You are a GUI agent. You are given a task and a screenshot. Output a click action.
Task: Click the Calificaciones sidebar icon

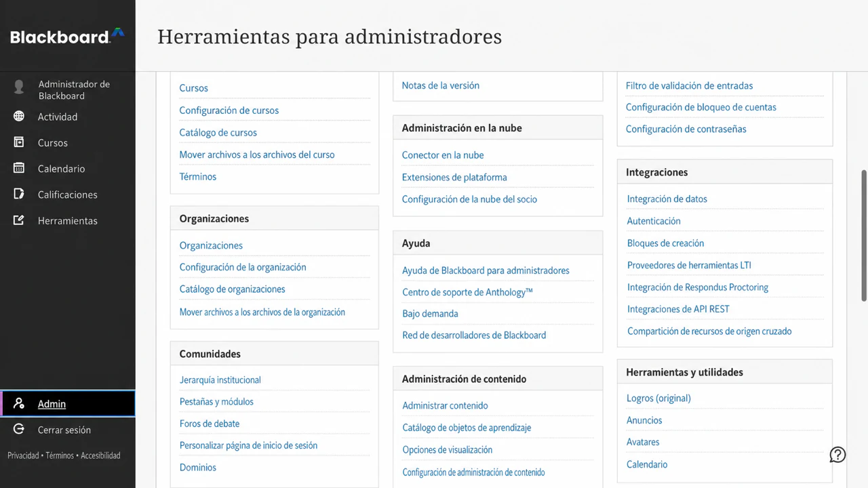tap(19, 194)
